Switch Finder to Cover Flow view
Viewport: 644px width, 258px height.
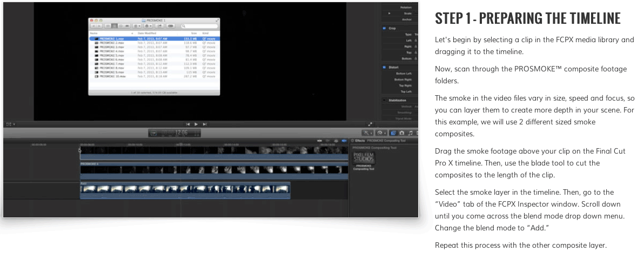127,26
